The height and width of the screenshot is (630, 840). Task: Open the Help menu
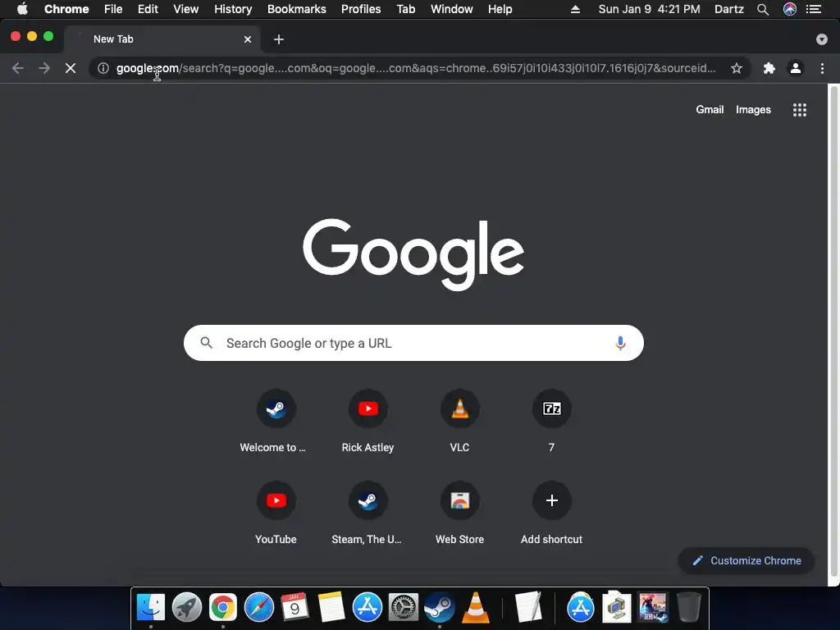pos(500,9)
